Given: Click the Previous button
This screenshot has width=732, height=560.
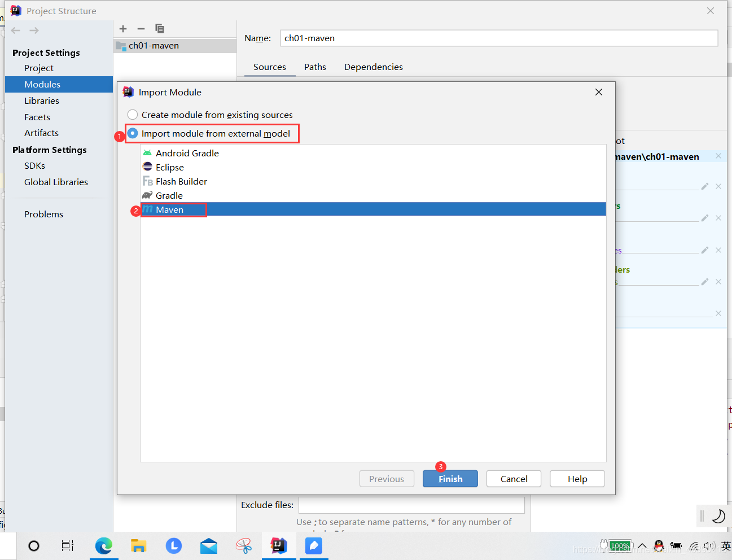Looking at the screenshot, I should (x=387, y=479).
